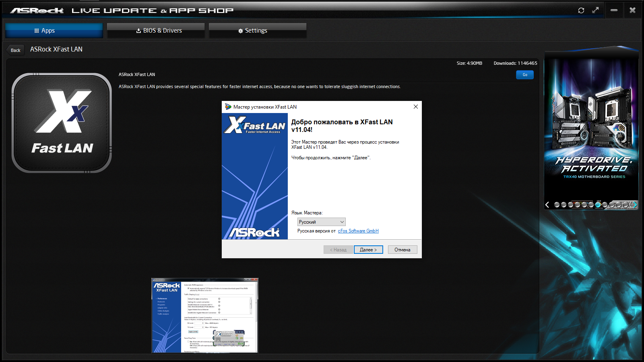
Task: Open the XFast LAN screenshot thumbnail
Action: (x=205, y=315)
